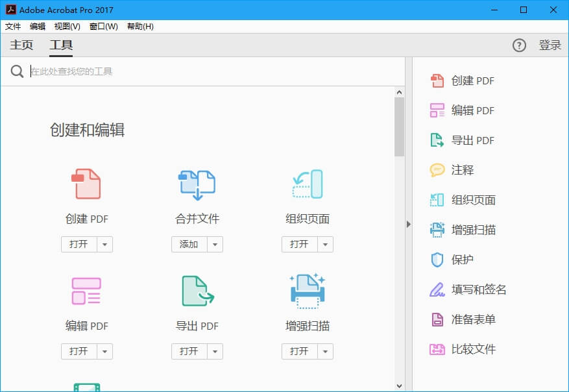The height and width of the screenshot is (392, 569).
Task: Expand dropdown arrow next to 创建 PDF 打开
Action: (105, 245)
